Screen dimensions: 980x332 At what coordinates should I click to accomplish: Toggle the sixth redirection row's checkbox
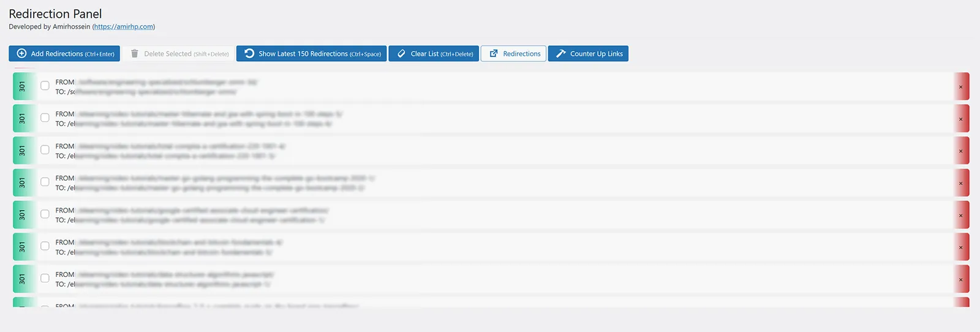click(45, 246)
